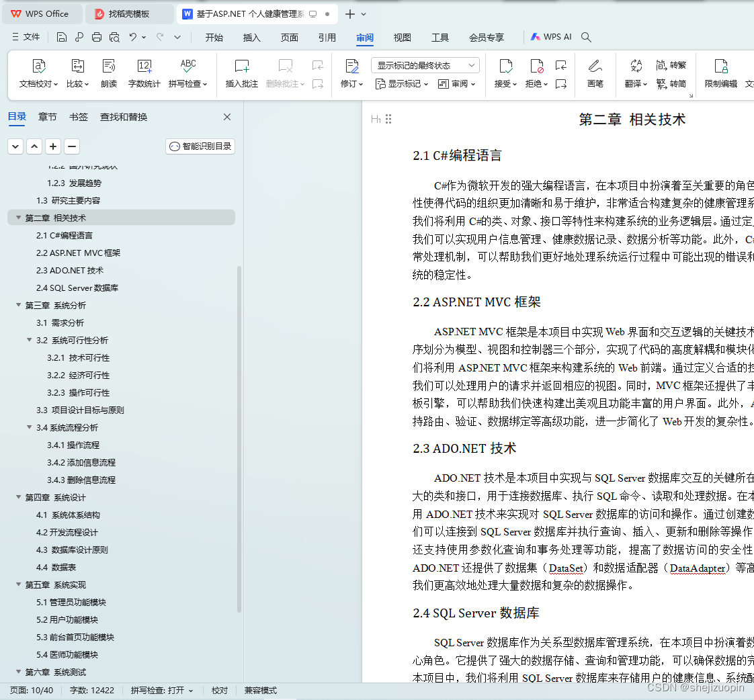Click the minus button in outline toolbar

(x=72, y=146)
